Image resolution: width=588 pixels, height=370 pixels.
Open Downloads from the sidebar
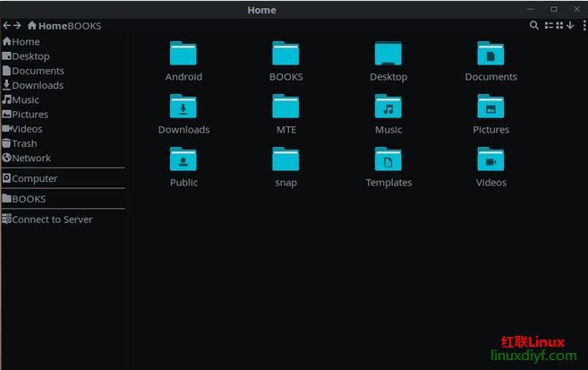pyautogui.click(x=37, y=85)
